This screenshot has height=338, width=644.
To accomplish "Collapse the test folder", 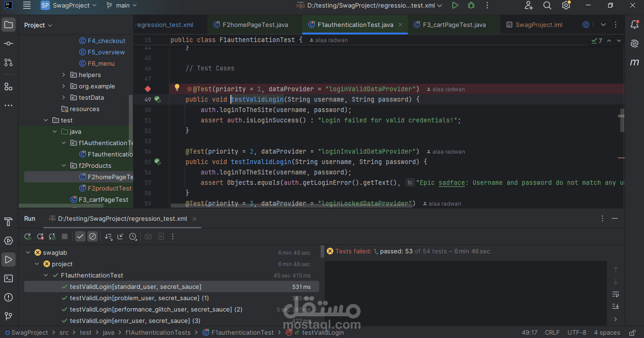I will click(x=46, y=120).
